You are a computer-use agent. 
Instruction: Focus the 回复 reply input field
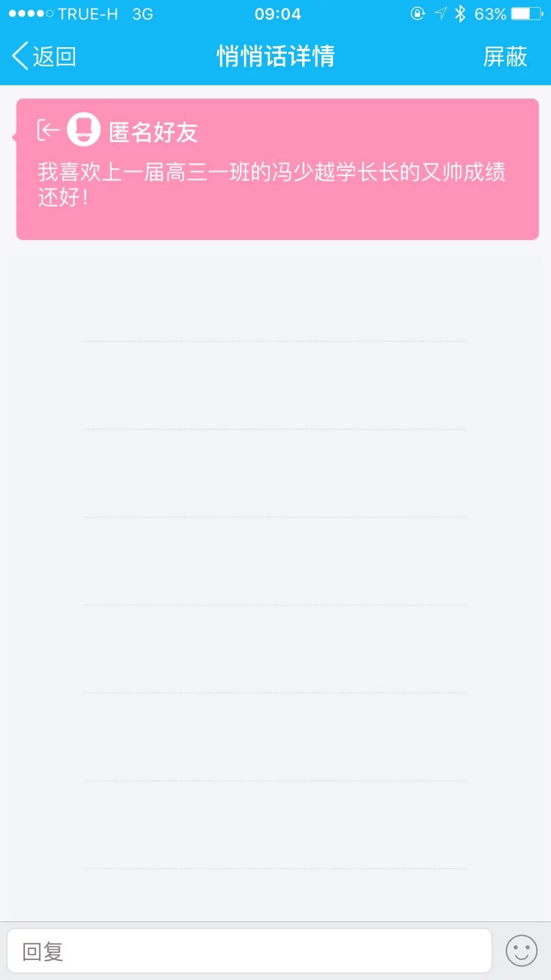pos(249,950)
